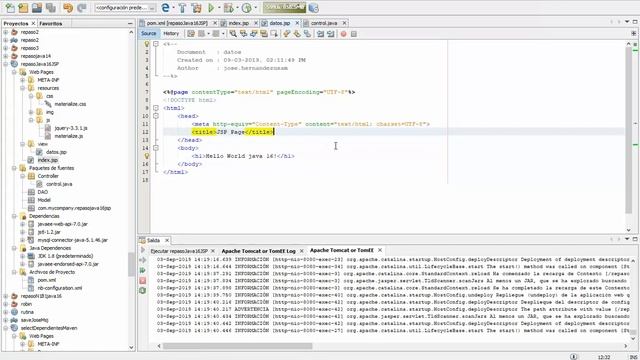Screen dimensions: 640x360
Task: Click the red Stop Server icon in output
Action: coord(142,281)
